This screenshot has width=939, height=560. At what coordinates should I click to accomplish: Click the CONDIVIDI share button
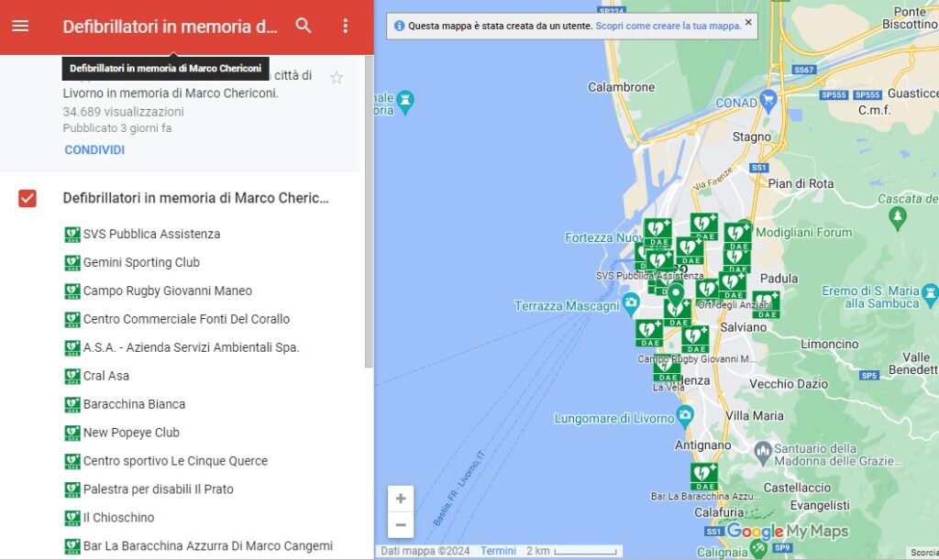tap(94, 150)
